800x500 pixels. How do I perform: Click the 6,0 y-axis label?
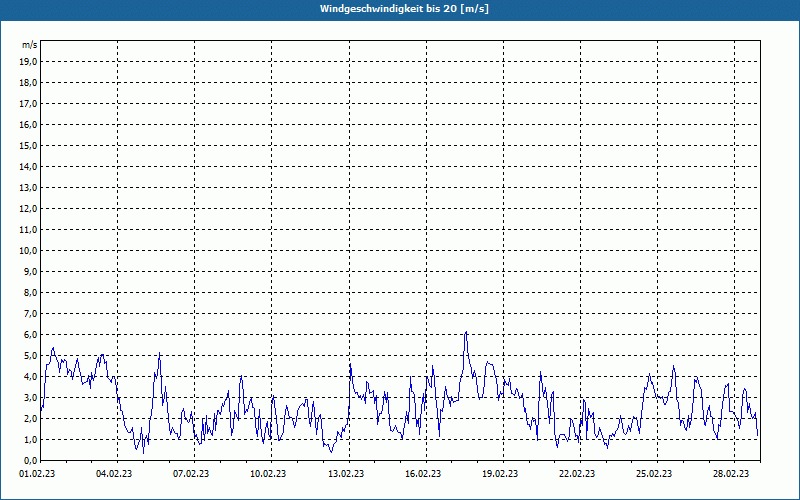point(30,334)
